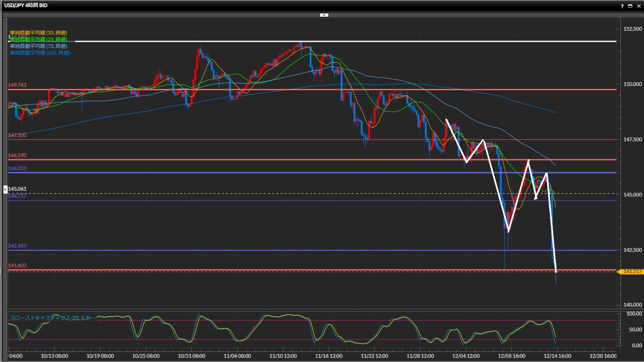This screenshot has width=644, height=362.
Task: Click the small arrow handle at left edge
Action: tap(5, 189)
